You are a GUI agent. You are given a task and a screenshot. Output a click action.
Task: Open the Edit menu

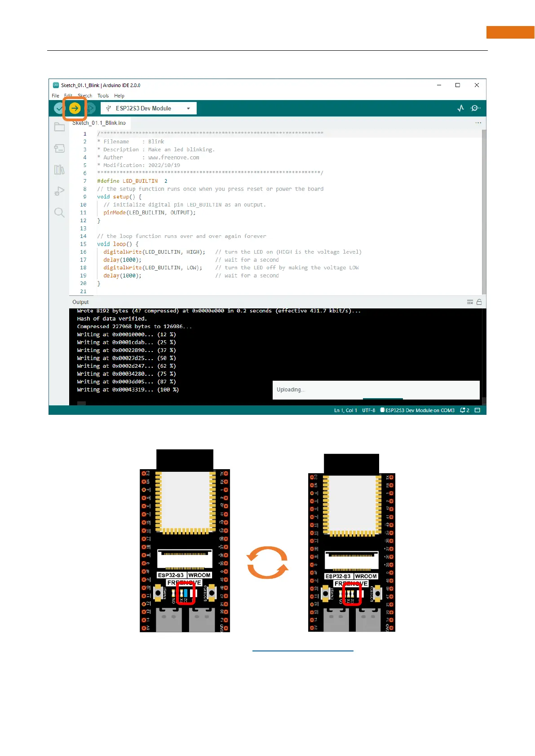(x=68, y=96)
